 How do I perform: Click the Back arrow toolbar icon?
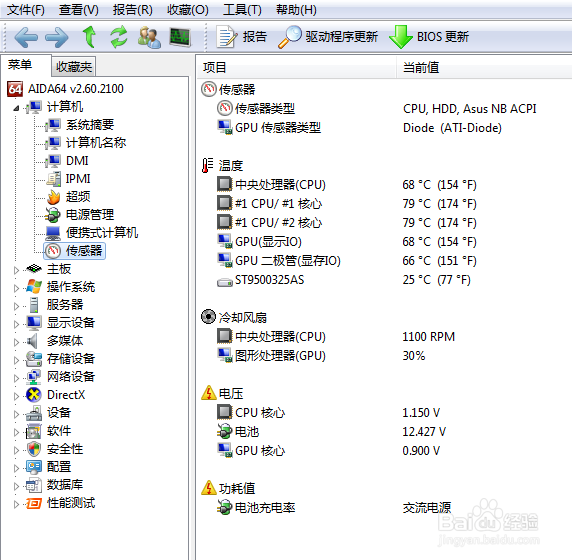[26, 37]
